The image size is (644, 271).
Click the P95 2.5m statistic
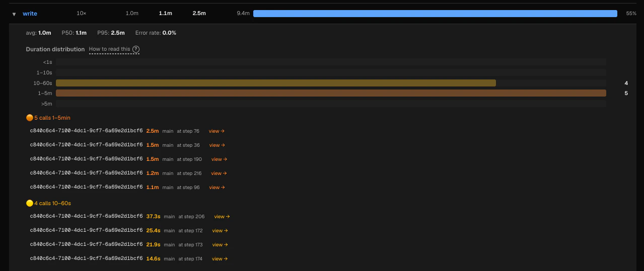tap(111, 33)
